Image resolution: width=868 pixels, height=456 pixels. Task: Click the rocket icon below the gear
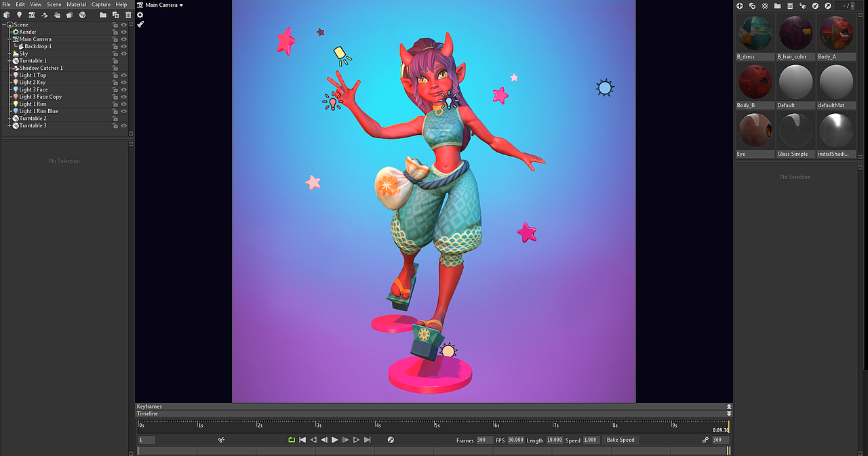click(x=140, y=24)
